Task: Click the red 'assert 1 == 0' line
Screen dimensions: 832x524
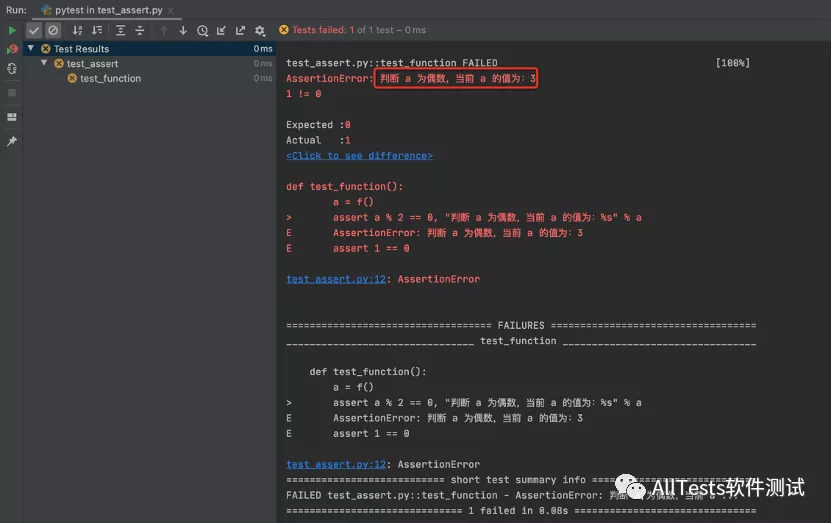Action: 371,248
